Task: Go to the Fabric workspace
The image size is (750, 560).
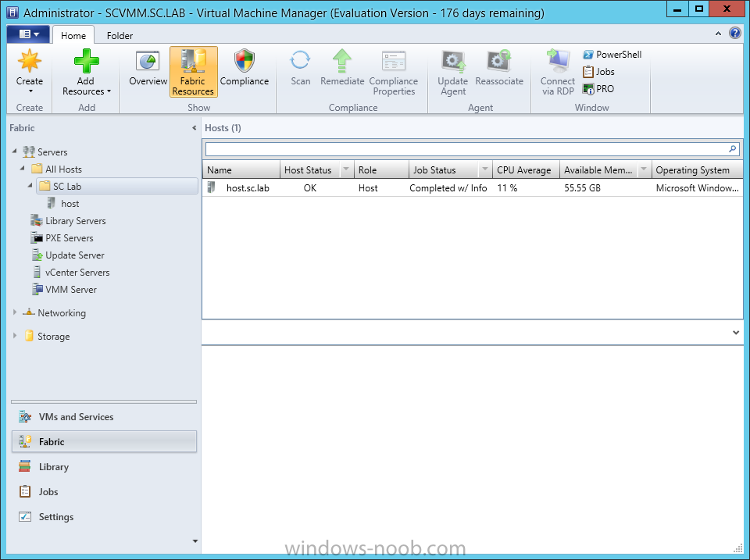Action: click(x=104, y=442)
